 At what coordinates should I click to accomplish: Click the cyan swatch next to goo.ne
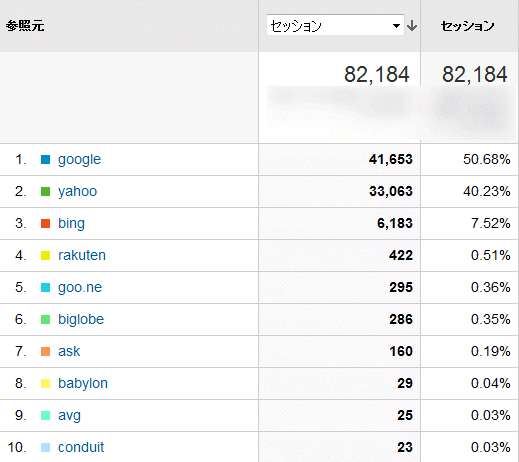click(x=45, y=288)
